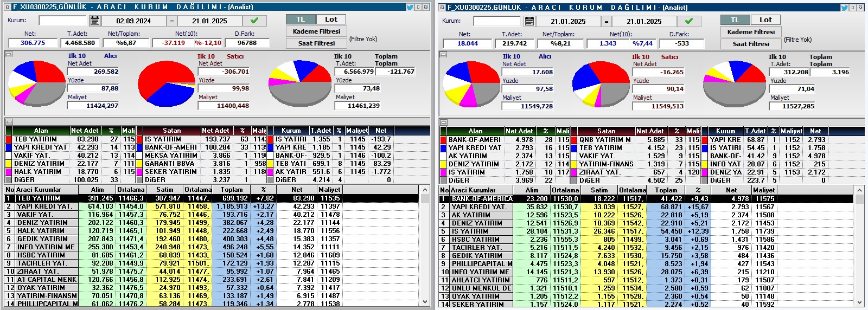The image size is (868, 310).
Task: Click the Toplam pie chart in left window
Action: [301, 83]
